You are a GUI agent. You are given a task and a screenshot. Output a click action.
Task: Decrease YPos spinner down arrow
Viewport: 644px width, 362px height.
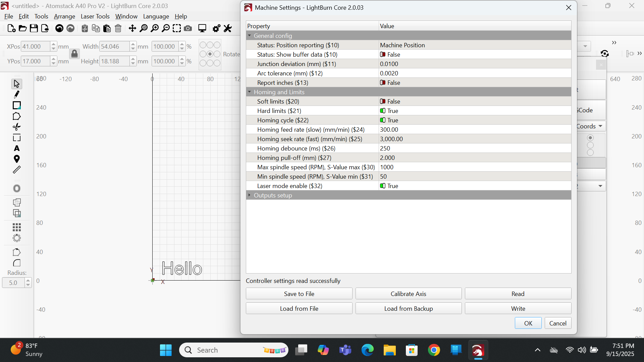coord(54,64)
